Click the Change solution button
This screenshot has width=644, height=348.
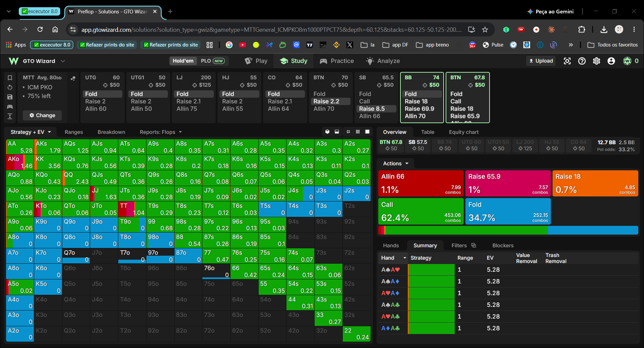[x=42, y=115]
